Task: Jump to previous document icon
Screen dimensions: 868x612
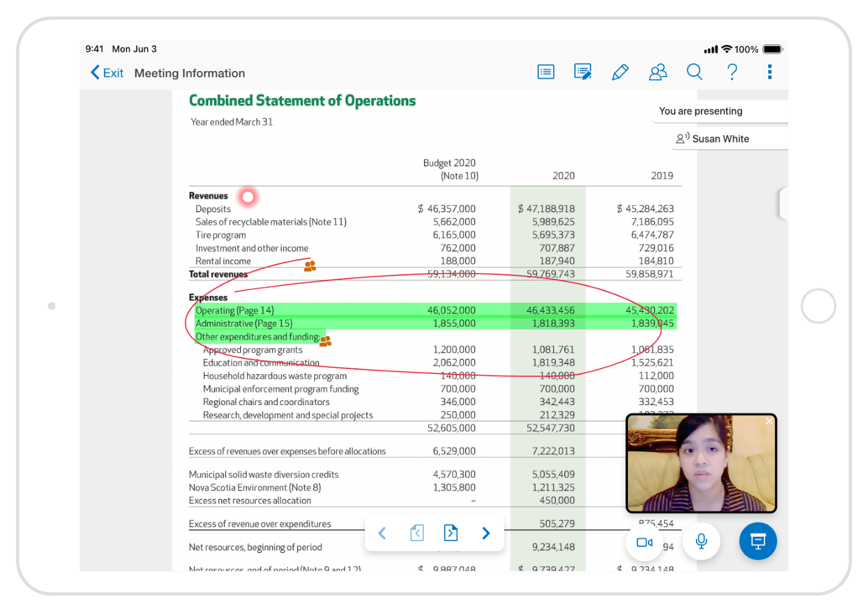Action: pos(417,533)
